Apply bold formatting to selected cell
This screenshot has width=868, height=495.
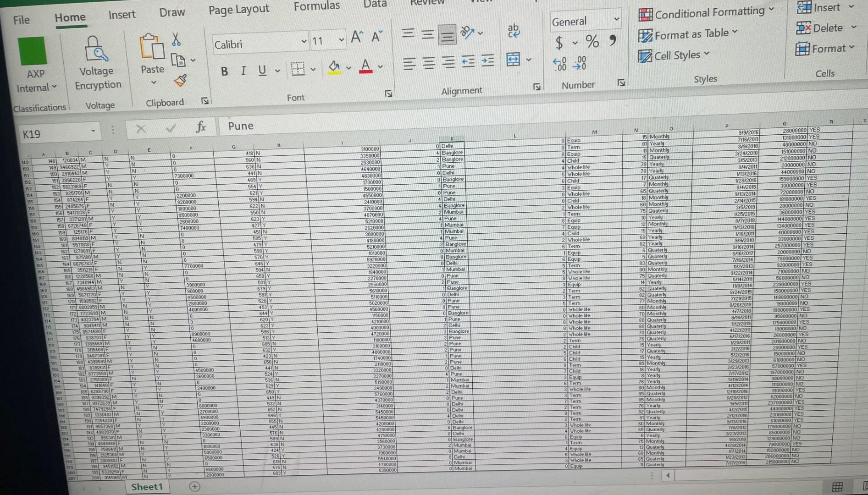pos(224,71)
